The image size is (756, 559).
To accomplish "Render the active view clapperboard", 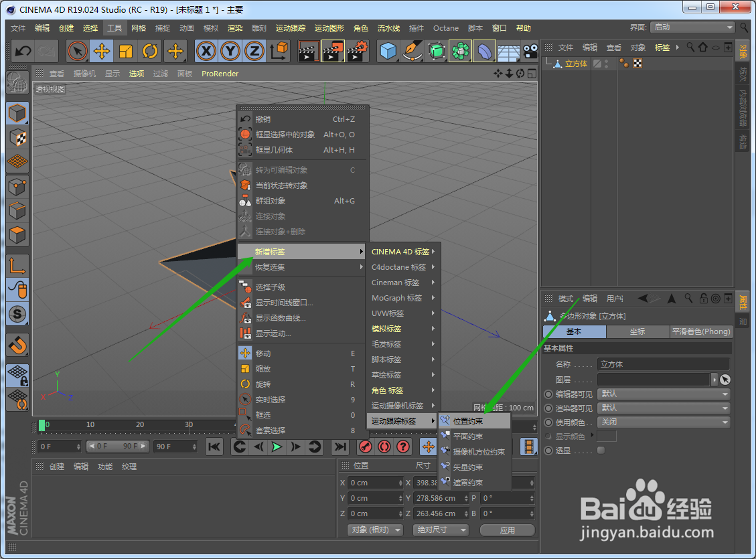I will [307, 51].
